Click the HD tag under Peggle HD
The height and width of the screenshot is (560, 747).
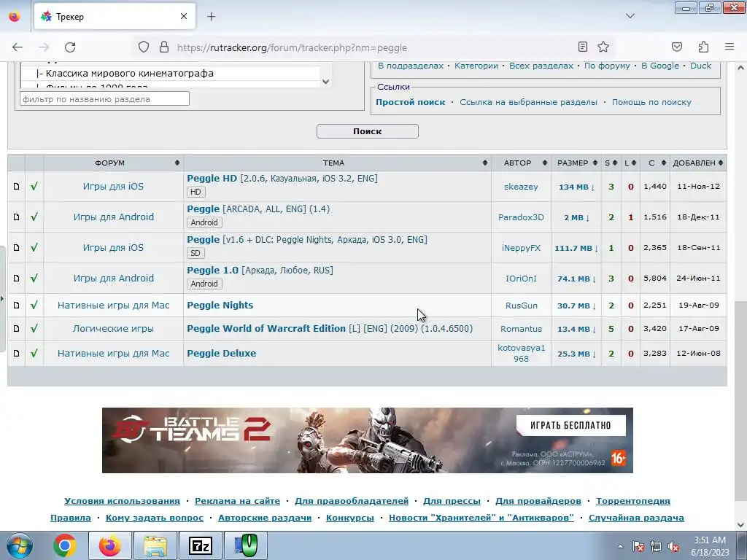(196, 192)
